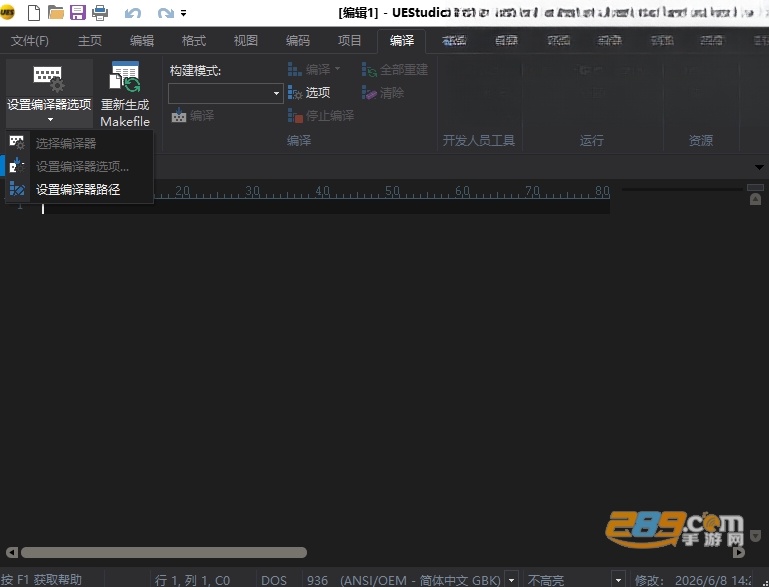
Task: Select the active 编译 ribbon tab
Action: tap(402, 41)
